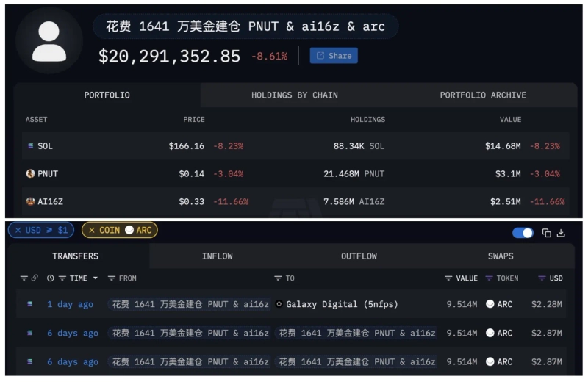
Task: Click the VALUE column filter icon
Action: [448, 278]
